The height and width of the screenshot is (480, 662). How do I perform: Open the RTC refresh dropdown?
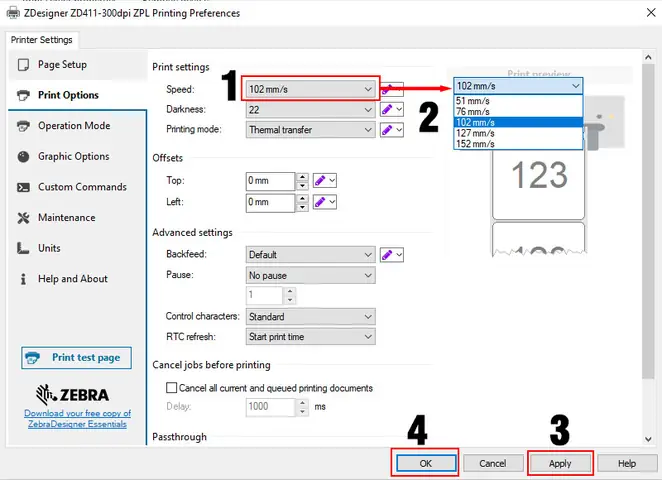point(310,336)
